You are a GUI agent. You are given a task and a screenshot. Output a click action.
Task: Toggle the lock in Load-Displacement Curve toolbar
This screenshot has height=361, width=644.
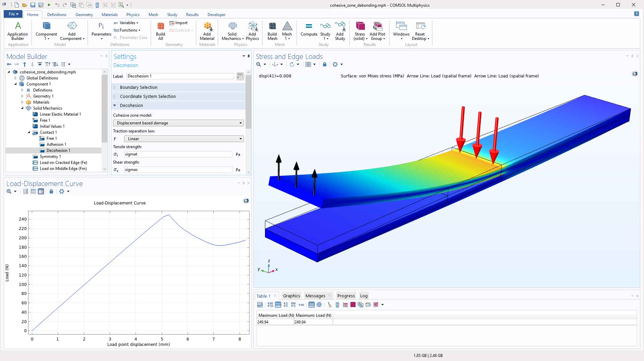tap(51, 191)
